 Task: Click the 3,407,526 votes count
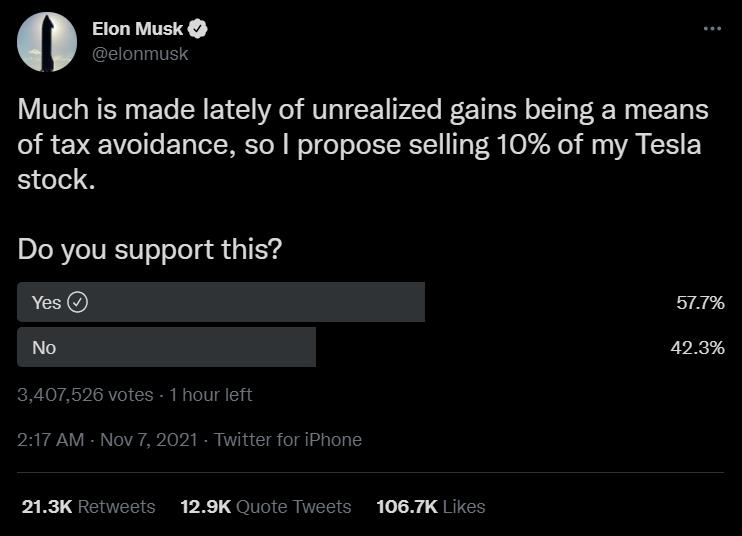tap(85, 395)
